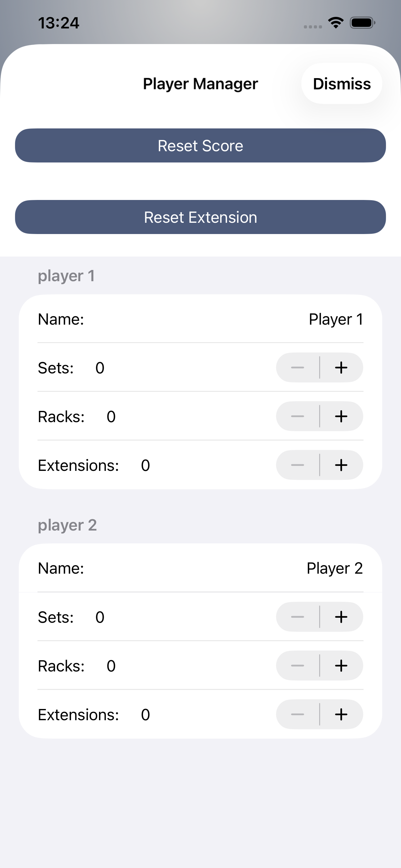Viewport: 401px width, 868px height.
Task: Tap minus on player 1 Racks
Action: [298, 416]
